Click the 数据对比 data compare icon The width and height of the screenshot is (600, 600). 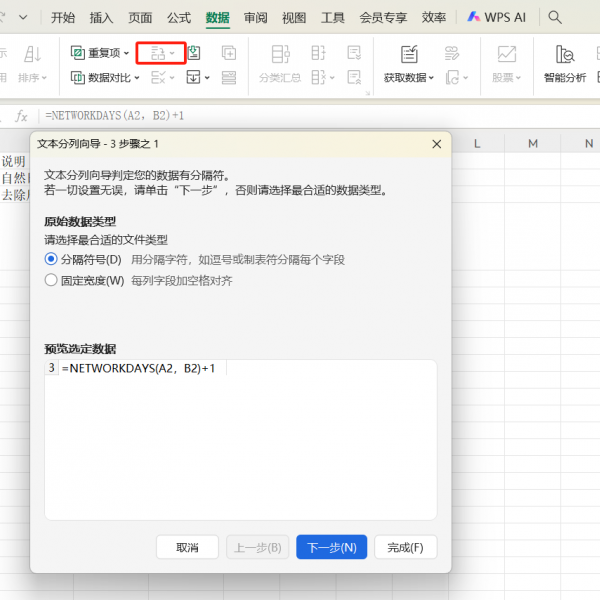pos(78,77)
